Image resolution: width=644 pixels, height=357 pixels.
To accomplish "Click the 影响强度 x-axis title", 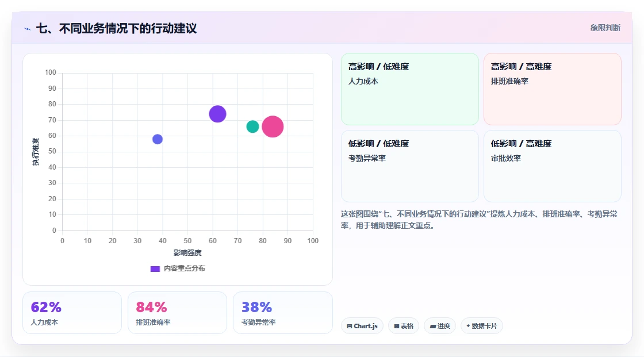I will 187,252.
